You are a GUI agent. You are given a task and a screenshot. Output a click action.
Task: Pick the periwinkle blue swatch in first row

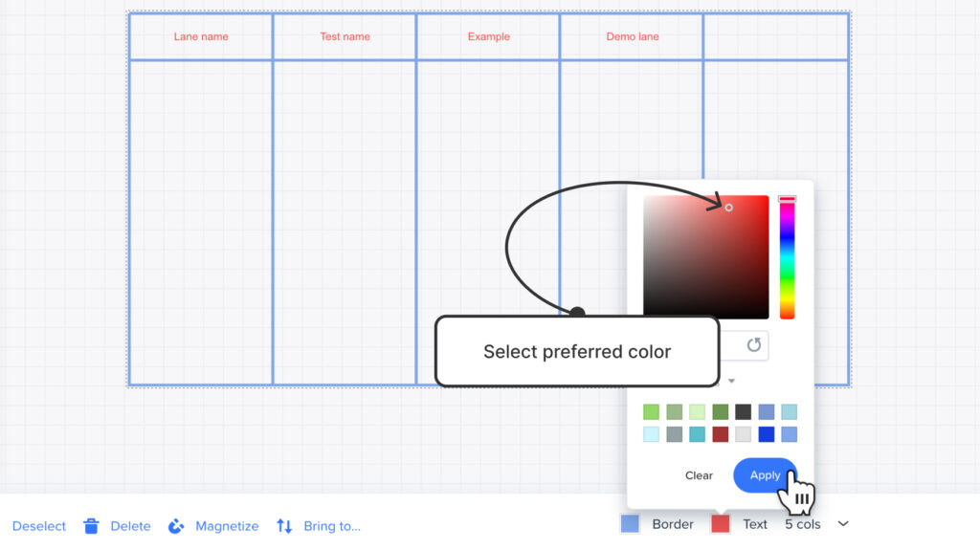point(767,412)
